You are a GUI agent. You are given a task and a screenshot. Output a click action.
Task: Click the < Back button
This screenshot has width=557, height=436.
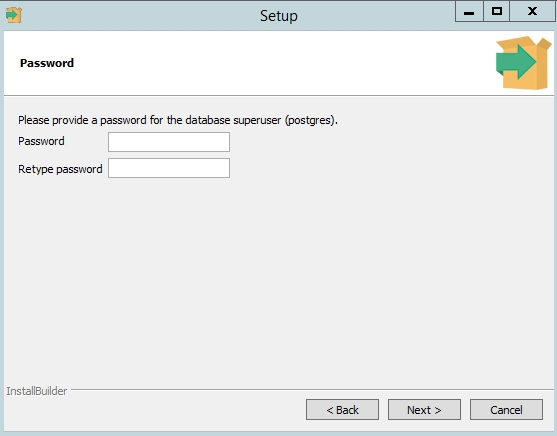click(342, 409)
